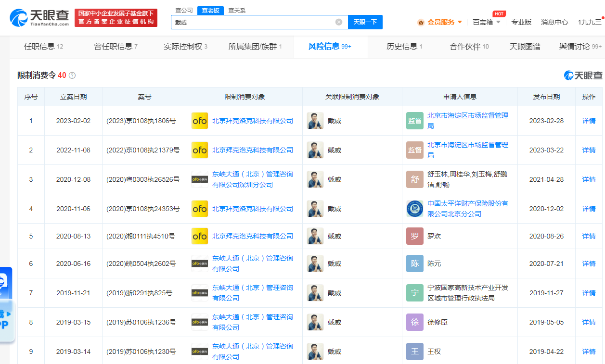Click 戴威's avatar photo in row 1
This screenshot has height=364, width=605.
315,121
